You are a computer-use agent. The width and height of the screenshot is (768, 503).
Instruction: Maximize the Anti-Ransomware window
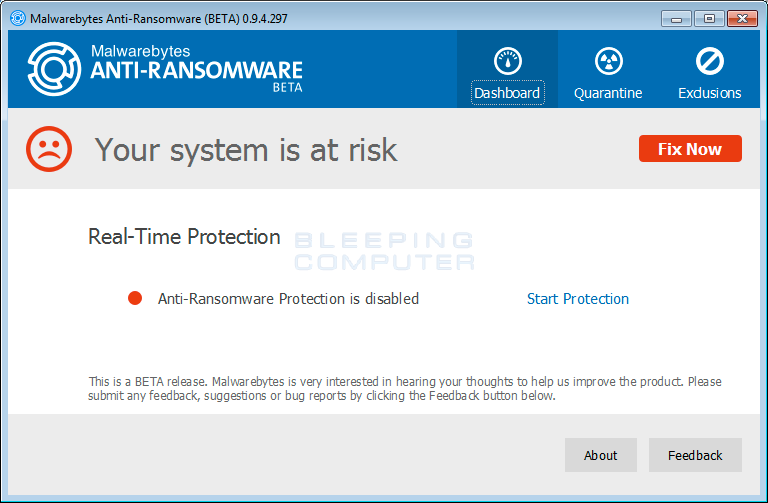point(709,17)
